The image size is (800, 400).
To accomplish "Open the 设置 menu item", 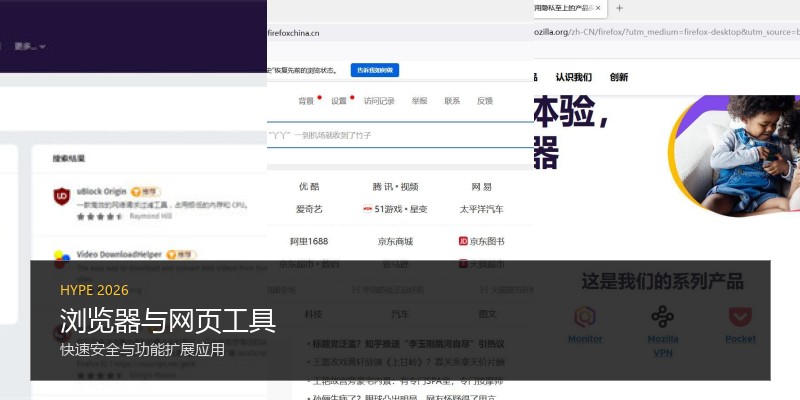I will click(x=339, y=101).
